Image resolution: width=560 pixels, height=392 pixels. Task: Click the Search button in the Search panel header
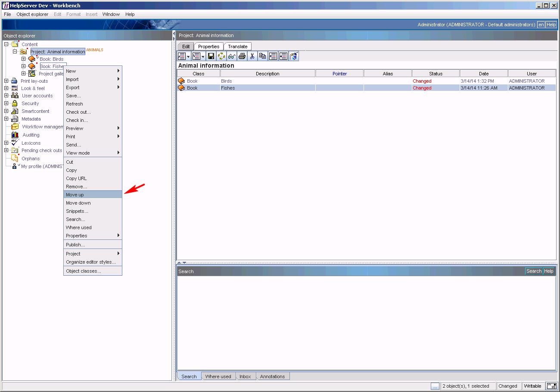[x=534, y=271]
